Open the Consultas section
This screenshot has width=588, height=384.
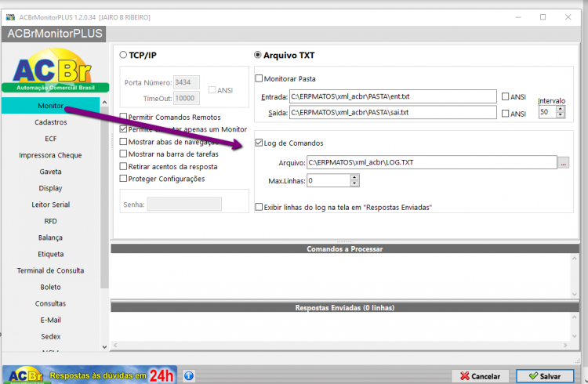point(51,304)
